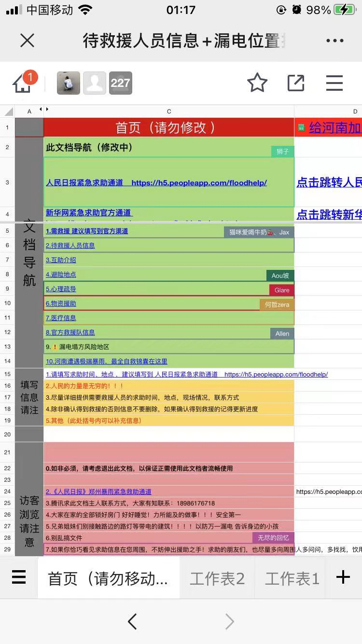Viewport: 362px width, 644px height.
Task: Select cell 3.腾讯求此文档主人联系方式
Action: tap(169, 503)
